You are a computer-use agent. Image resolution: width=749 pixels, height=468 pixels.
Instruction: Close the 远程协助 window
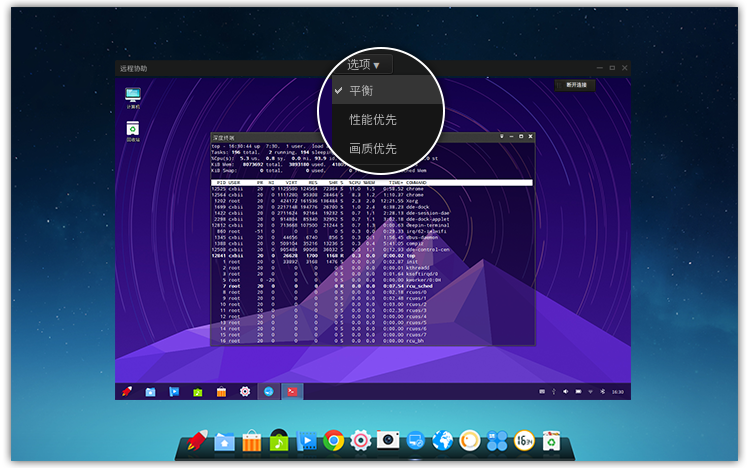pyautogui.click(x=624, y=68)
